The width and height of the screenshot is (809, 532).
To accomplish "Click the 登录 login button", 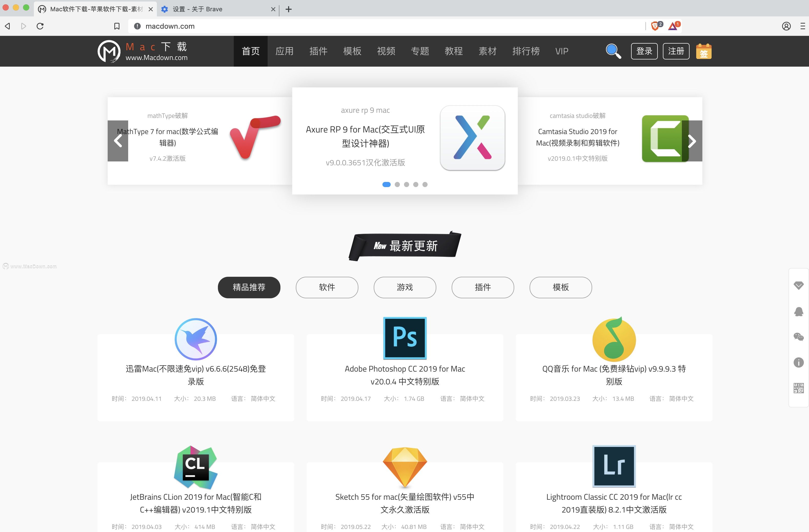I will (644, 51).
